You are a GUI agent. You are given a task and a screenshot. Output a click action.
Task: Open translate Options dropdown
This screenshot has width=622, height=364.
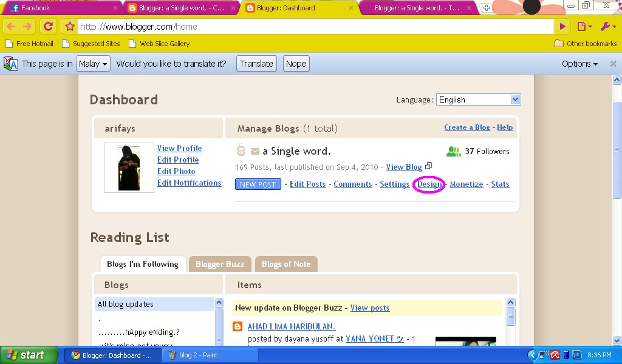pos(579,64)
